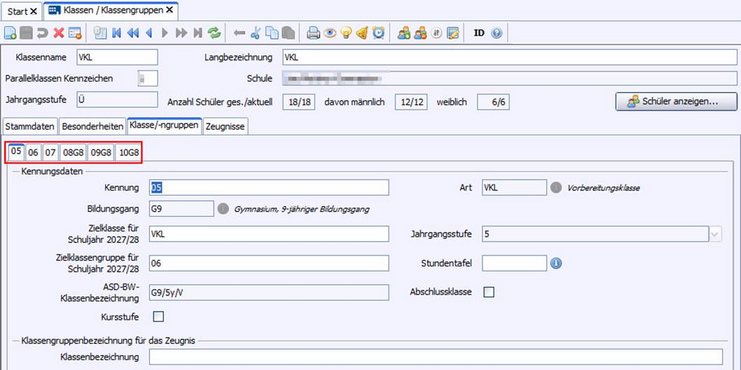Viewport: 741px width, 370px height.
Task: Click the save floppy disk icon
Action: [26, 33]
